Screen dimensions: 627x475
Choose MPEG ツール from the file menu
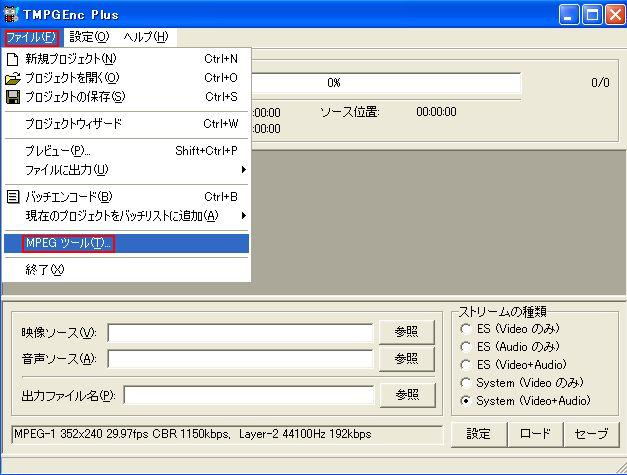68,244
